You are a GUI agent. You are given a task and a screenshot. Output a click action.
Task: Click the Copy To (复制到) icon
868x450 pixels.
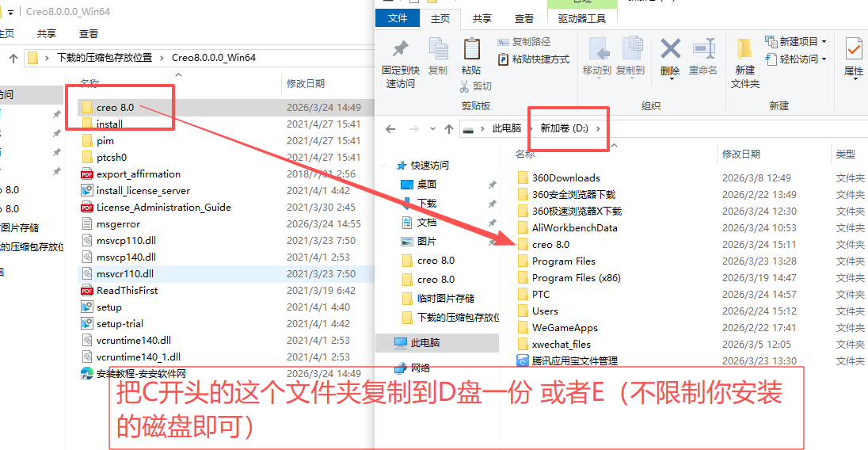click(x=631, y=48)
